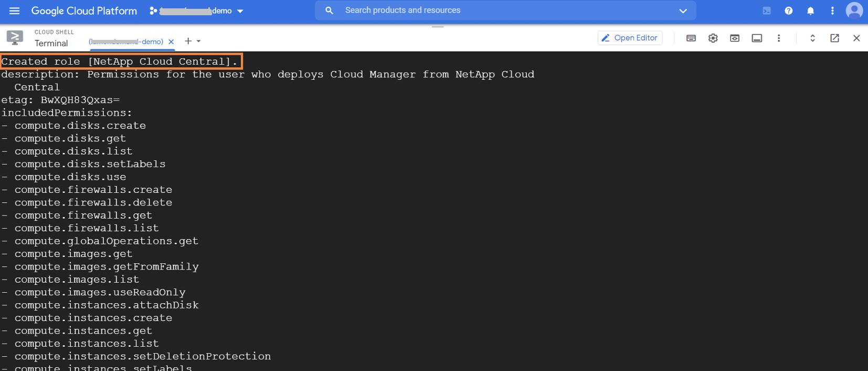The image size is (868, 371).
Task: Open the user account avatar
Action: pyautogui.click(x=854, y=11)
